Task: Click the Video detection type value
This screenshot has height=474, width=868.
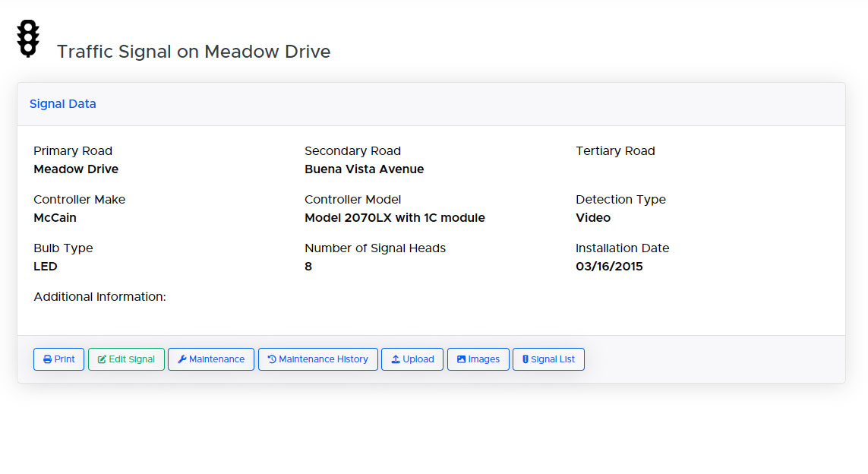Action: coord(593,218)
